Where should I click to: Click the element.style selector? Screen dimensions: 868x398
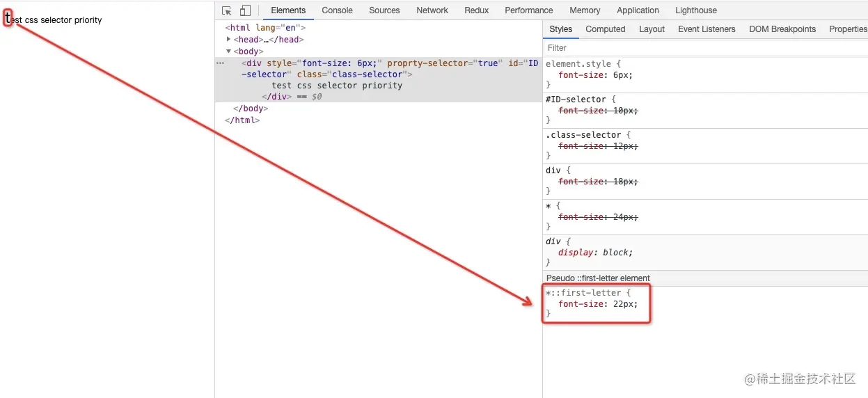tap(577, 64)
